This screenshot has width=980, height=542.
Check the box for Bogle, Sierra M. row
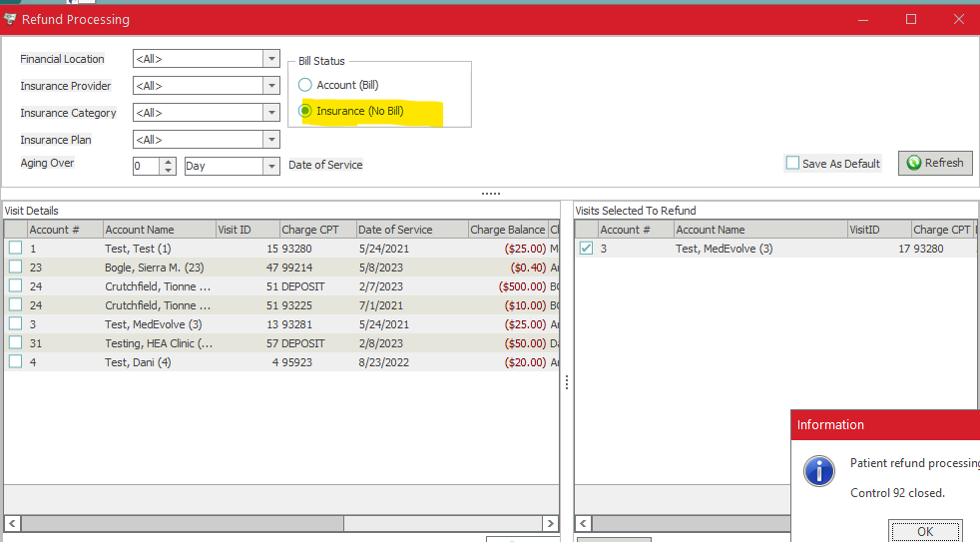(15, 268)
